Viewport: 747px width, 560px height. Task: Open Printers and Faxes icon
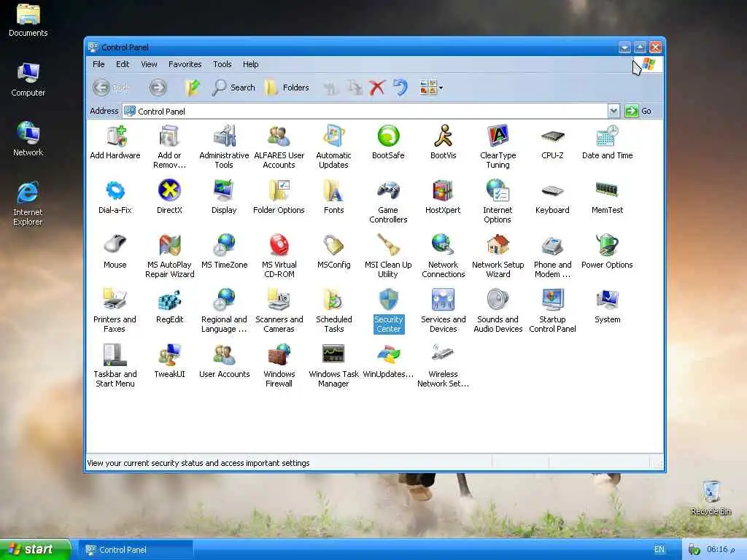tap(115, 311)
